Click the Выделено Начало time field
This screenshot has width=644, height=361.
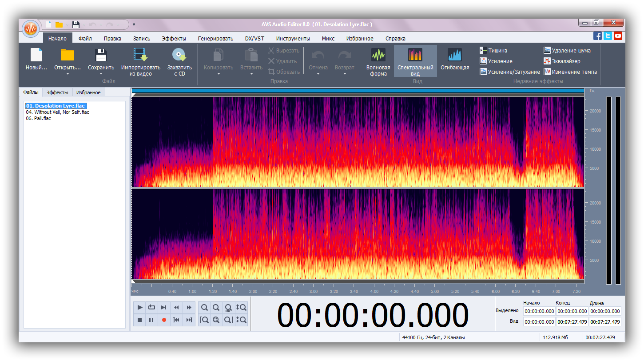pos(539,311)
